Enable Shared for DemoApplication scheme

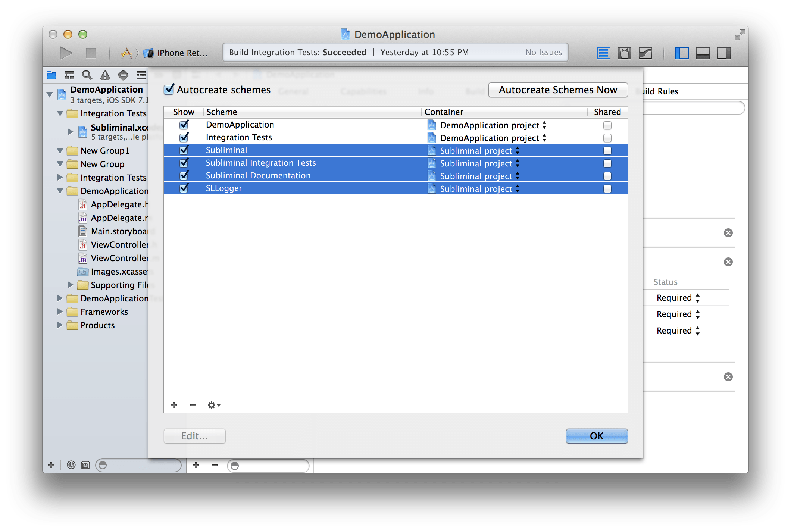point(607,125)
